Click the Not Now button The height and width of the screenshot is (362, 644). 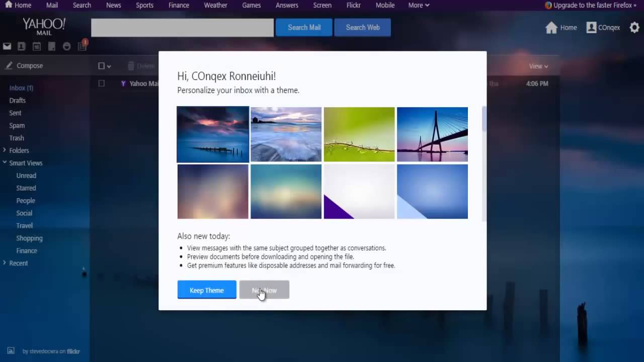coord(264,290)
